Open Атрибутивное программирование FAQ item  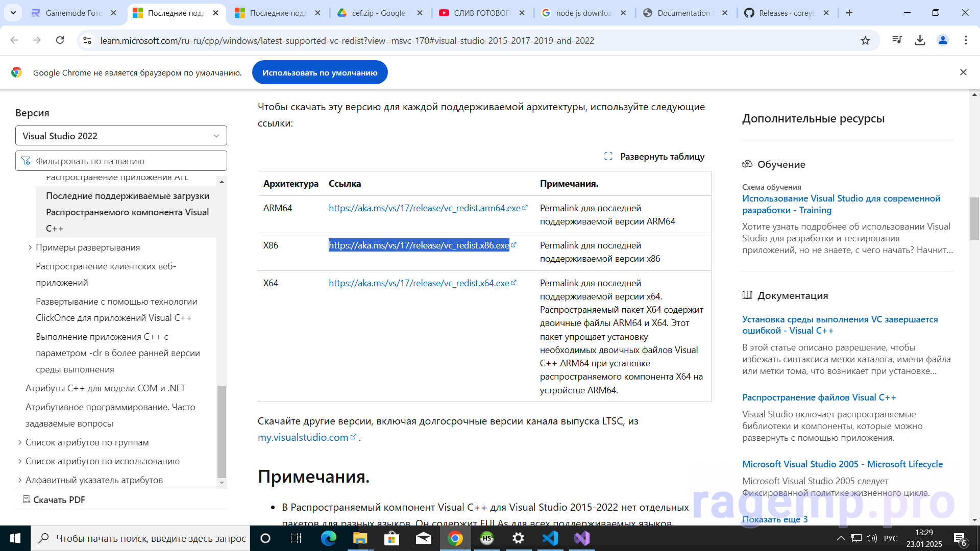[x=110, y=415]
